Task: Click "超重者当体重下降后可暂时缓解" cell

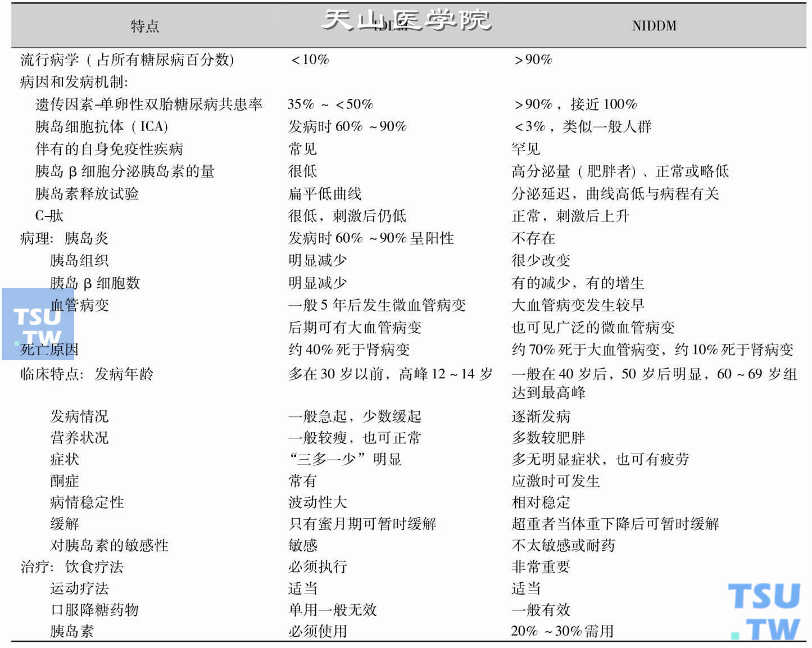Action: [615, 524]
